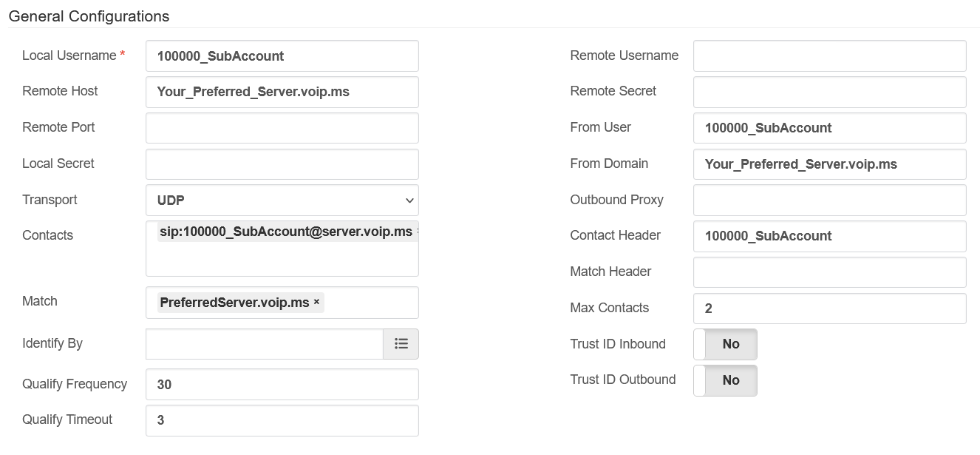Click inside the Remote Port field
This screenshot has width=980, height=455.
click(282, 127)
